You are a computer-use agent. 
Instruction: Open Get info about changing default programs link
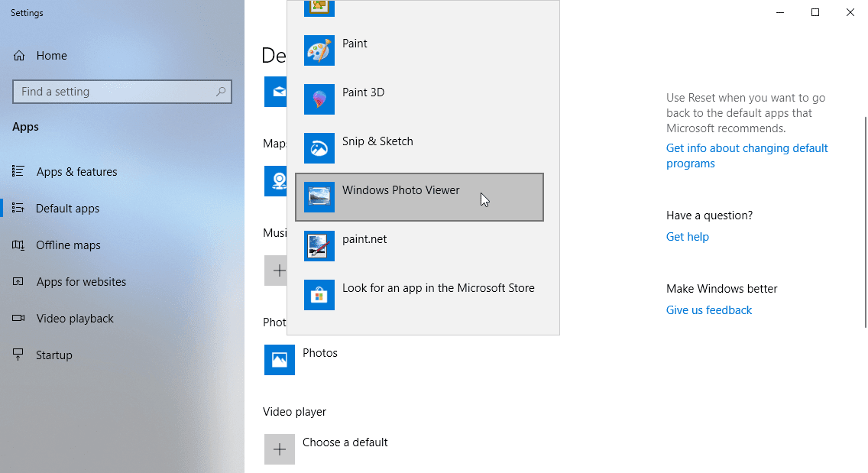click(x=747, y=156)
